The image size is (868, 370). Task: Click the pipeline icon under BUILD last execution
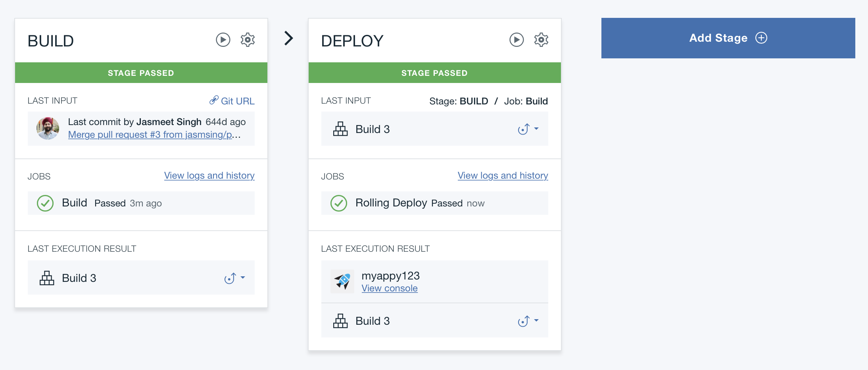47,278
